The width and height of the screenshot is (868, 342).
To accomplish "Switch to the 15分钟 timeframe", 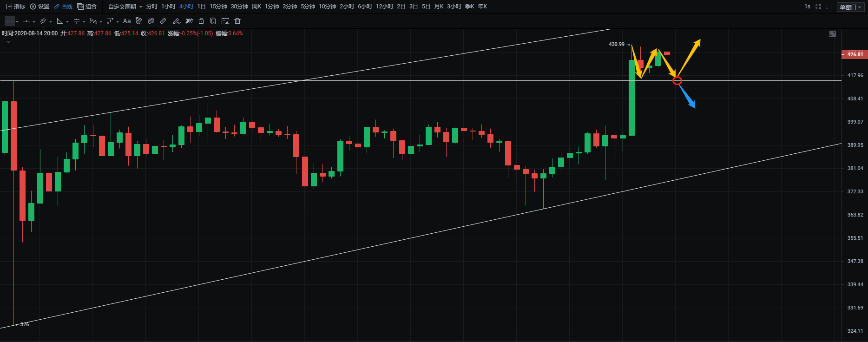I will click(x=218, y=7).
